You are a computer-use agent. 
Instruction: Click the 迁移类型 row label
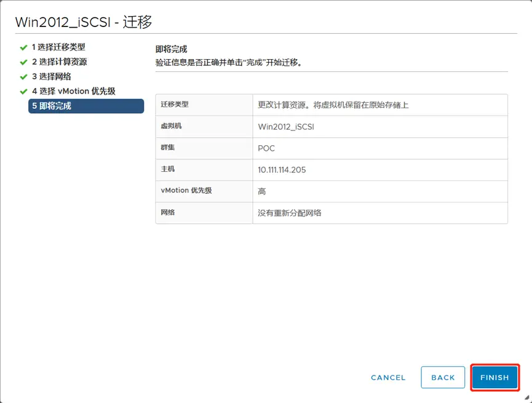(175, 104)
